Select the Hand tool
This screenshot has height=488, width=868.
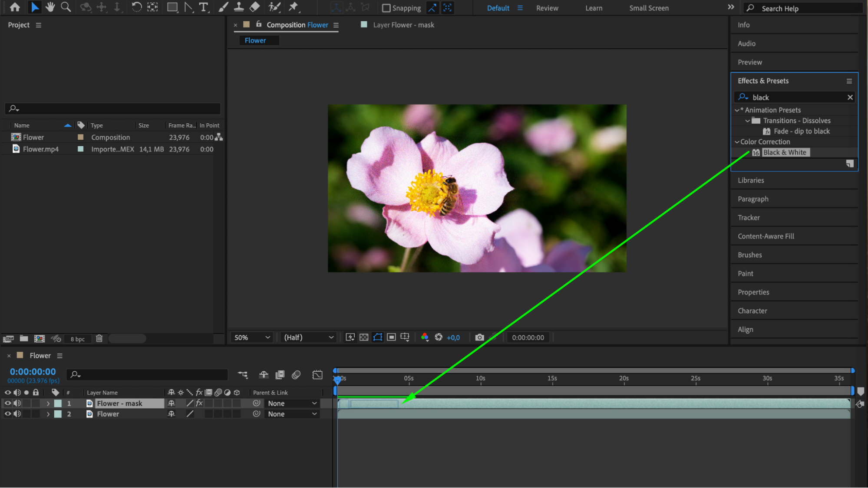50,7
